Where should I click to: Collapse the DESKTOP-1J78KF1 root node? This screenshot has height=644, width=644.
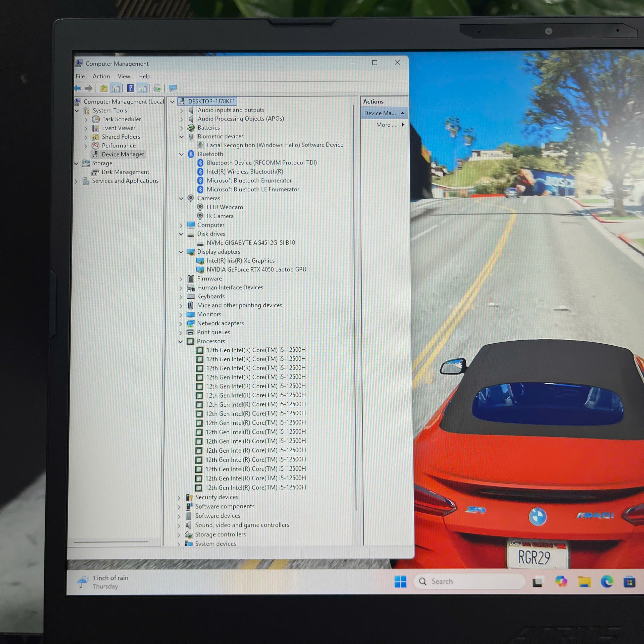pos(172,102)
